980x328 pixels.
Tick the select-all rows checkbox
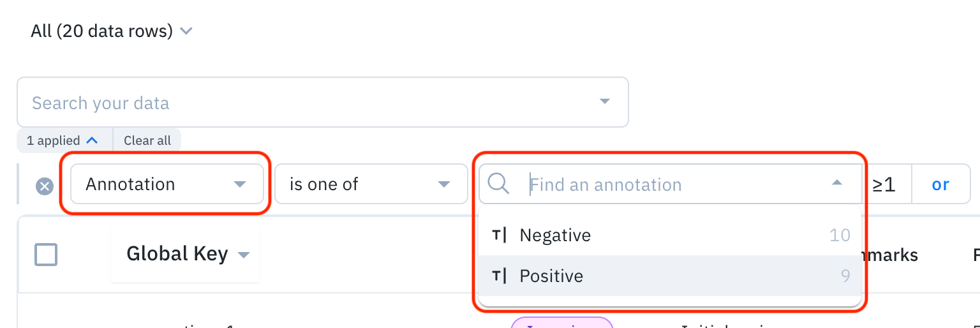point(46,255)
